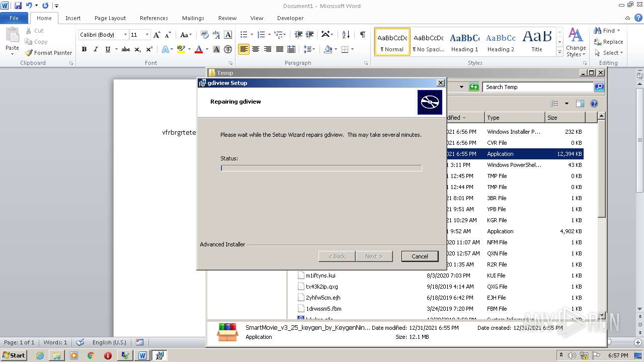644x362 pixels.
Task: Switch to References tab
Action: (154, 18)
